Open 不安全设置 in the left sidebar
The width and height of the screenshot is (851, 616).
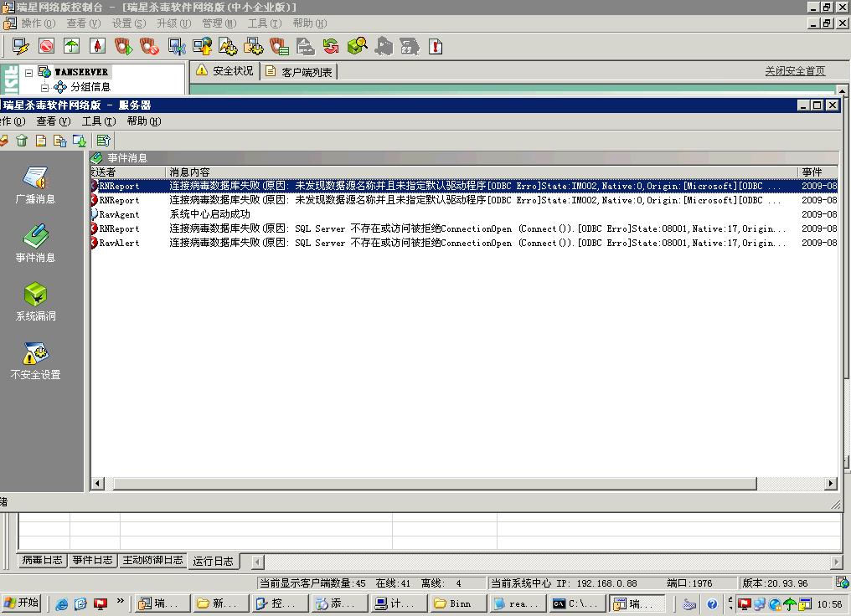tap(35, 361)
